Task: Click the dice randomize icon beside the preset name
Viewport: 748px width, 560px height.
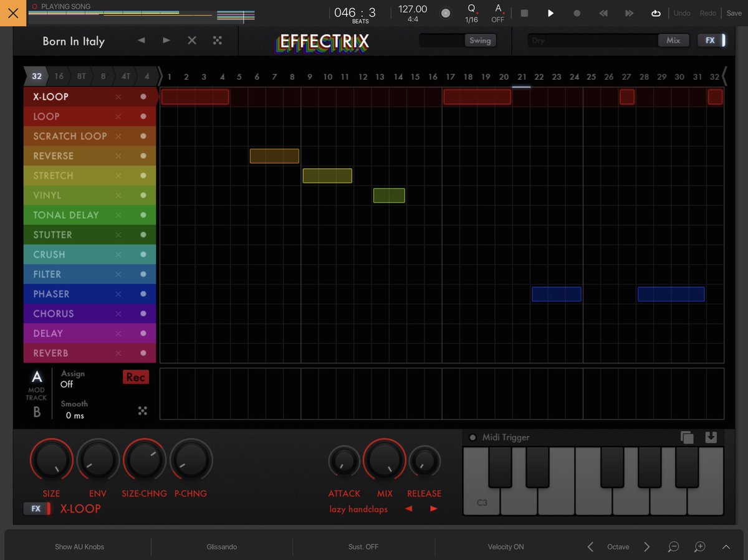Action: tap(217, 40)
